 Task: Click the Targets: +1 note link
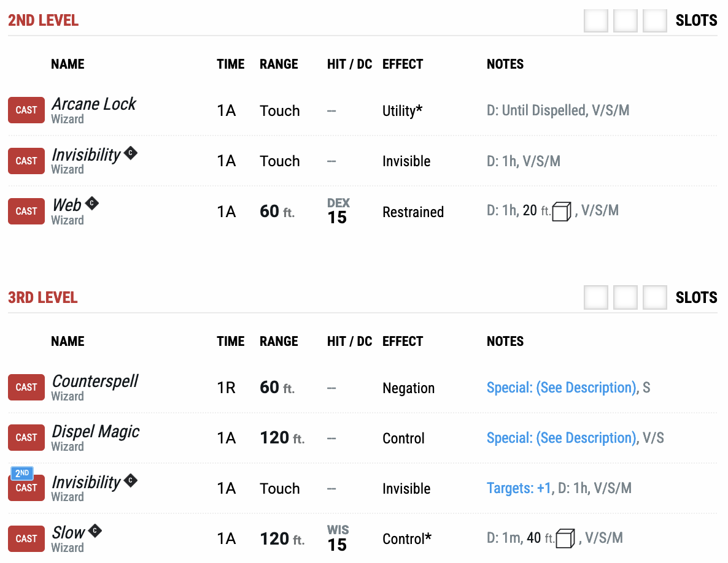(x=519, y=489)
